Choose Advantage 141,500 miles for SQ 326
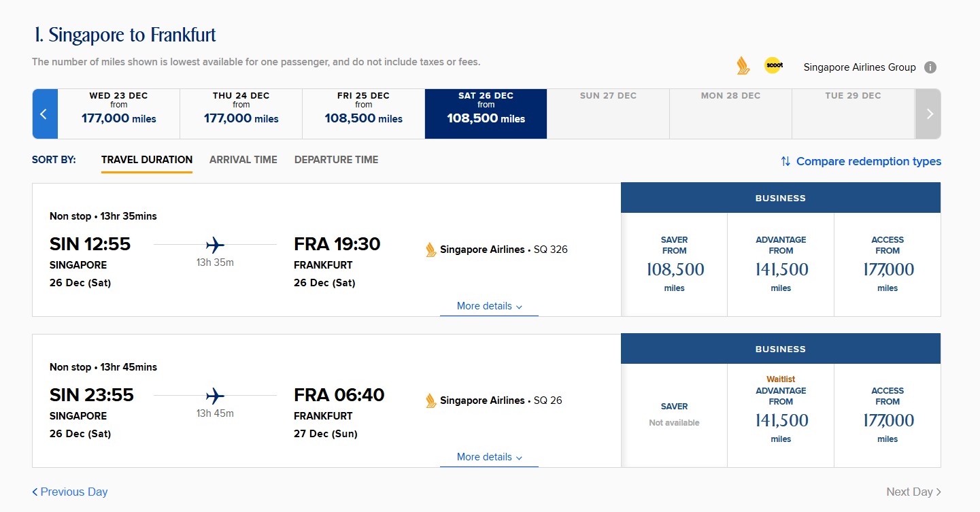This screenshot has width=980, height=512. [x=781, y=264]
